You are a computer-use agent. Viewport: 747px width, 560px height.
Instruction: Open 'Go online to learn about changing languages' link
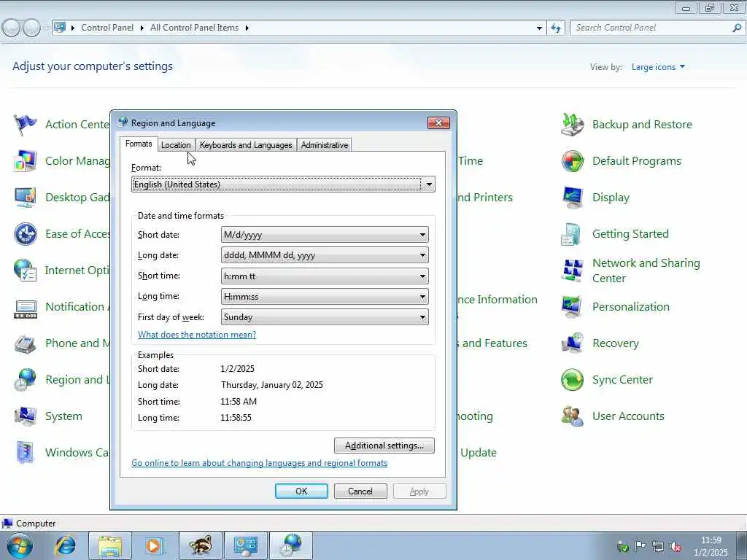[x=259, y=463]
